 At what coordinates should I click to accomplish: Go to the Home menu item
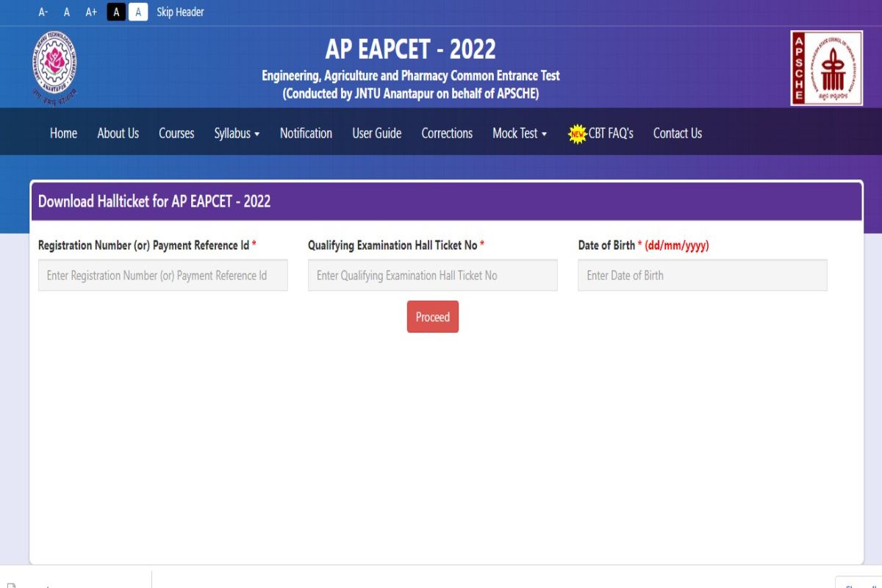63,133
